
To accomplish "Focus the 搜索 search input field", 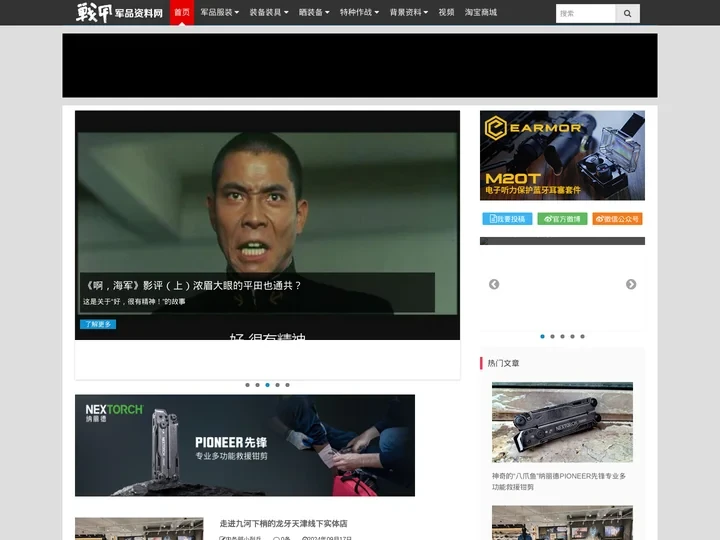I will [585, 13].
